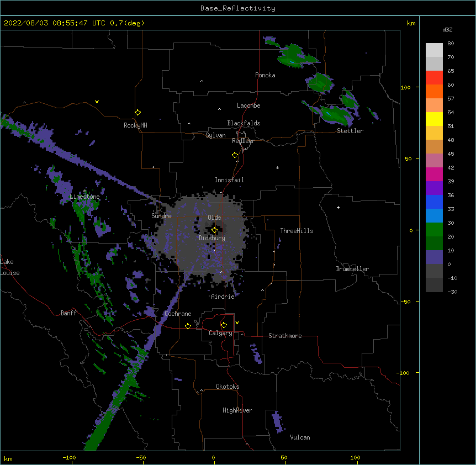Click the white plus marker north of Drumheller
Viewport: 476px width, 465px height.
tap(338, 207)
